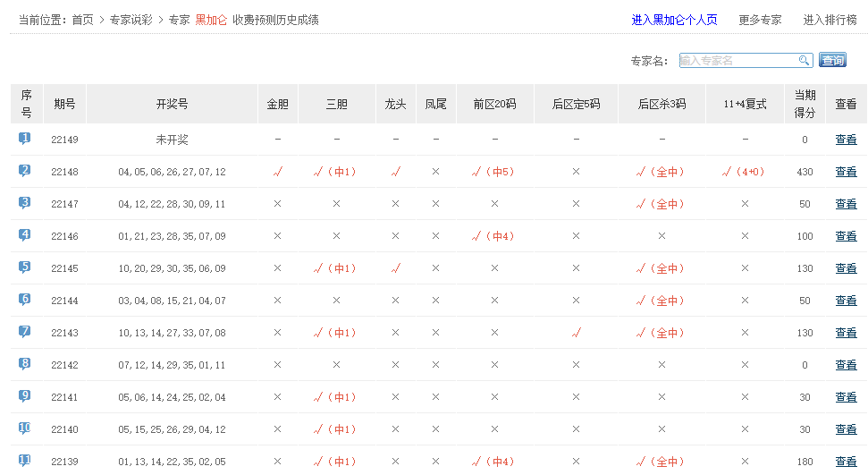The width and height of the screenshot is (868, 475).
Task: Open the 更多专家 link
Action: coord(760,20)
